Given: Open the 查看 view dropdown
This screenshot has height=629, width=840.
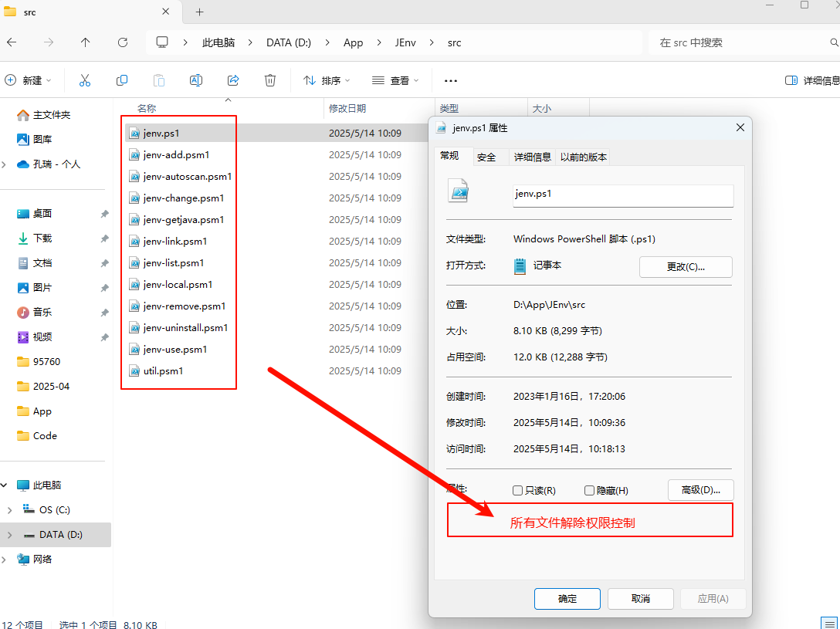Looking at the screenshot, I should click(395, 80).
